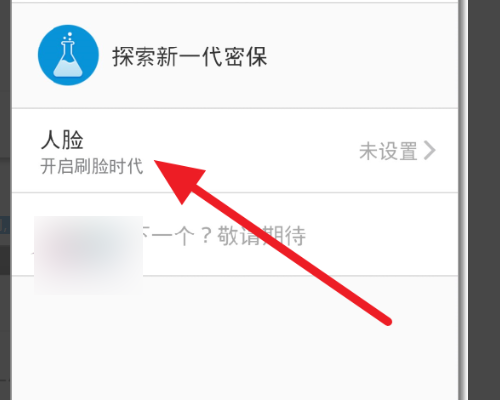Expand the chevron next to 未设置
Image resolution: width=500 pixels, height=400 pixels.
tap(430, 150)
